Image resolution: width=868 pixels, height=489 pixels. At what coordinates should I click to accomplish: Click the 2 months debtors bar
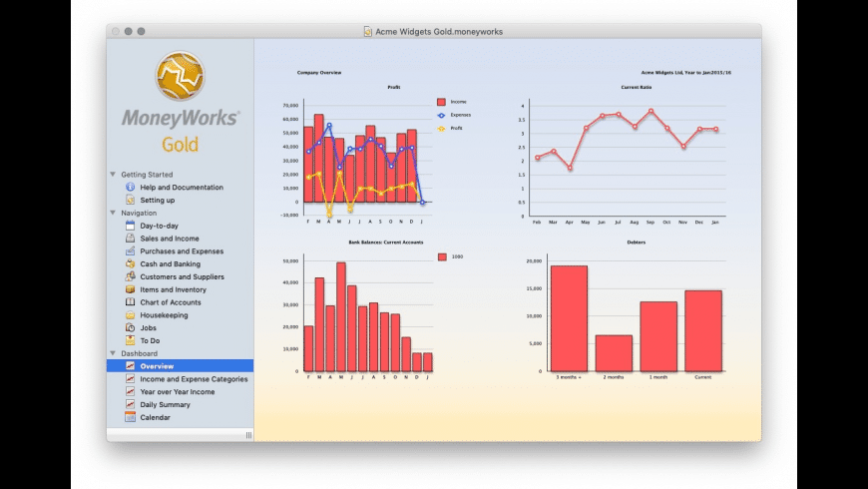tap(614, 353)
